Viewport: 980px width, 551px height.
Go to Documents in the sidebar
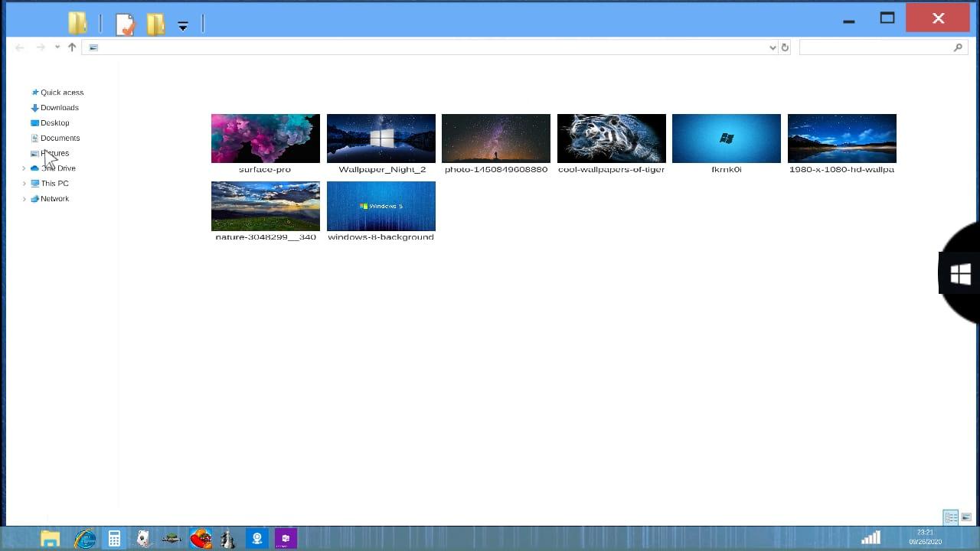(60, 139)
